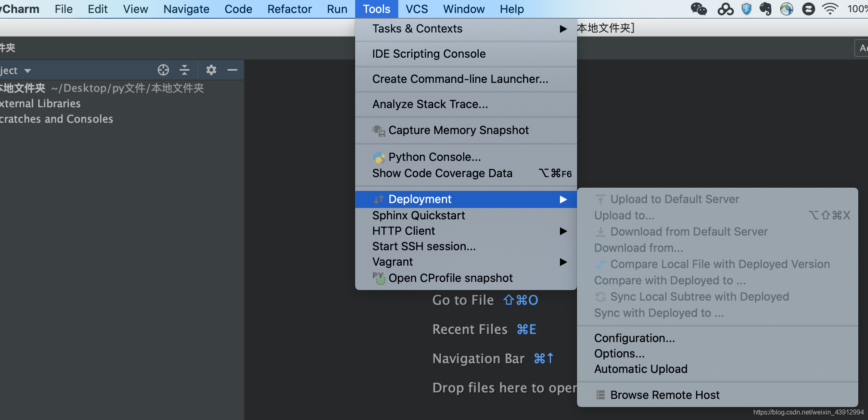Click the Browse Remote Host server icon
Image resolution: width=868 pixels, height=420 pixels.
[601, 395]
